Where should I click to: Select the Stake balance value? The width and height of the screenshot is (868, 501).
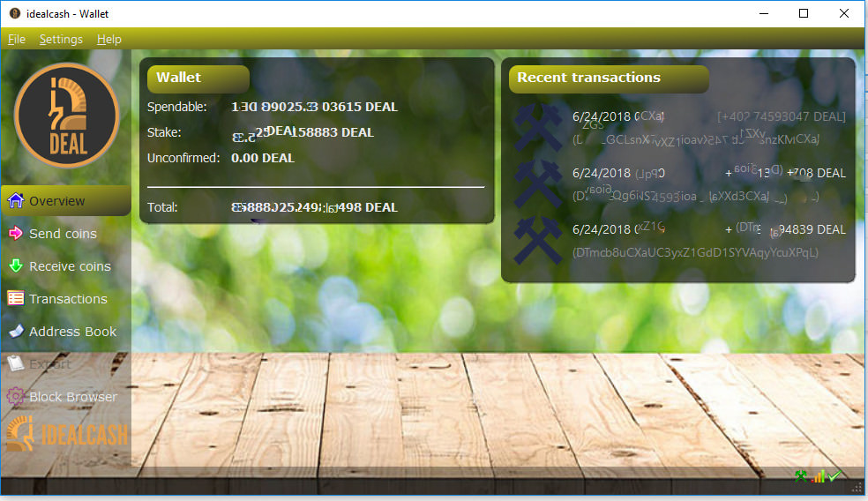click(x=303, y=132)
